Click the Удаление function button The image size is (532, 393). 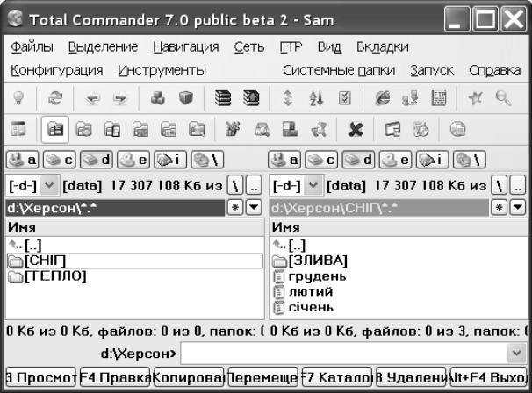[411, 377]
